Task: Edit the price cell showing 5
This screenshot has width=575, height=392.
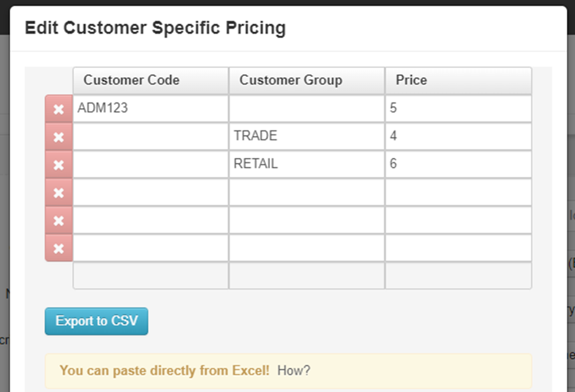Action: tap(458, 108)
